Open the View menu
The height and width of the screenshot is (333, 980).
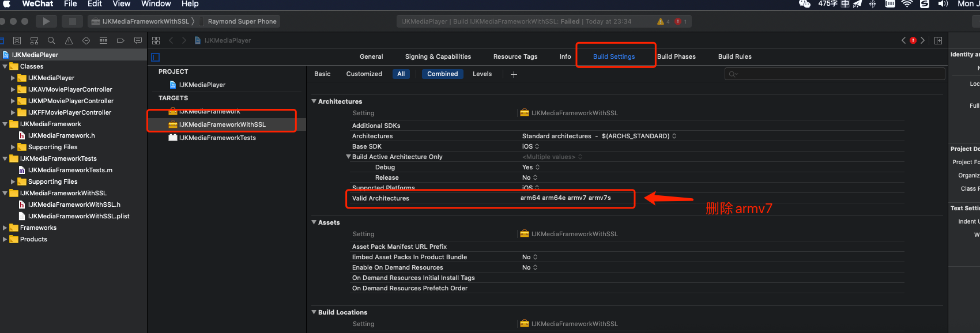[x=121, y=4]
